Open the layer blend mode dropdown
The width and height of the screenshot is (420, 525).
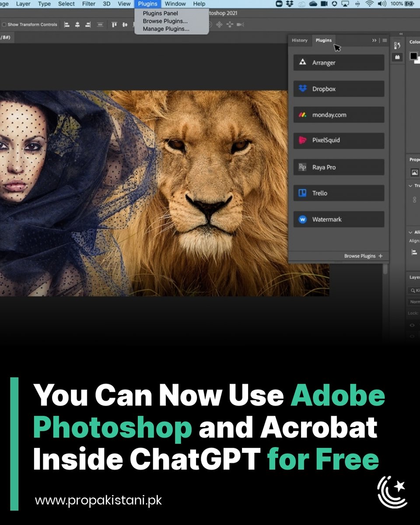415,302
